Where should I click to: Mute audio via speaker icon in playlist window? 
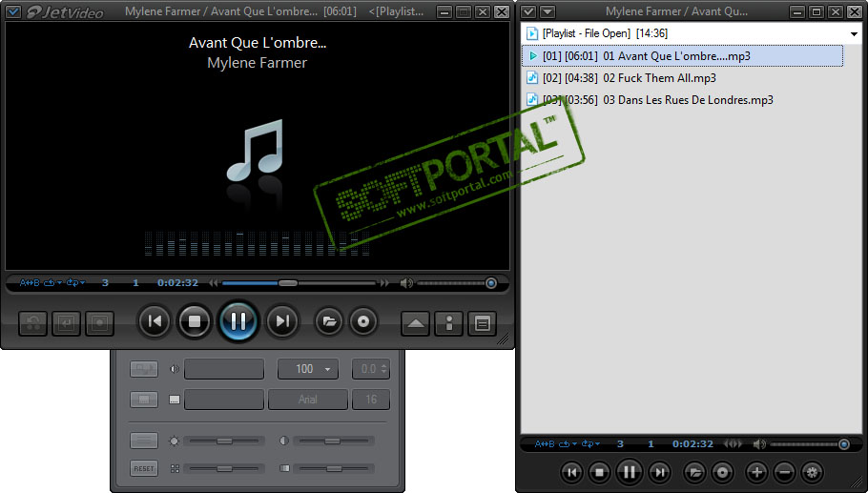(x=759, y=443)
